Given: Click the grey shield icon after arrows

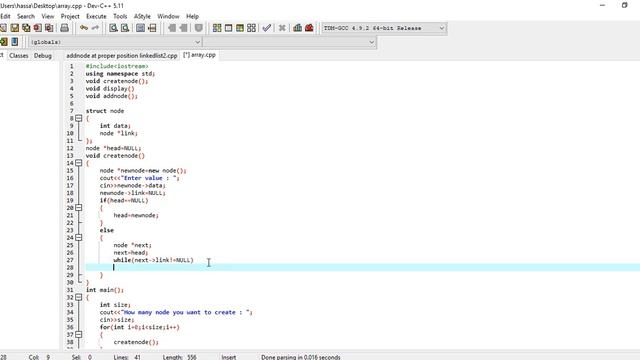Looking at the screenshot, I should (198, 28).
